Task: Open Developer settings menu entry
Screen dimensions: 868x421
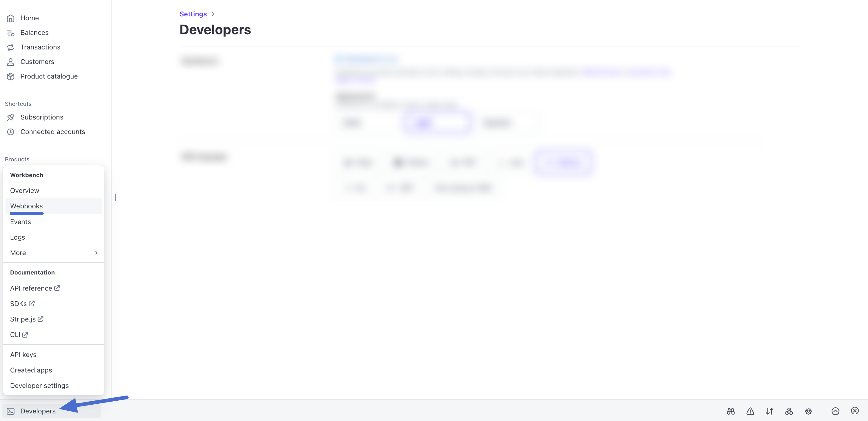Action: pos(39,386)
